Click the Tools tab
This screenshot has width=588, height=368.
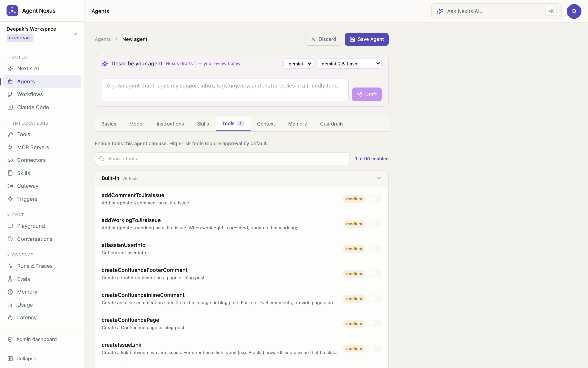tap(233, 124)
